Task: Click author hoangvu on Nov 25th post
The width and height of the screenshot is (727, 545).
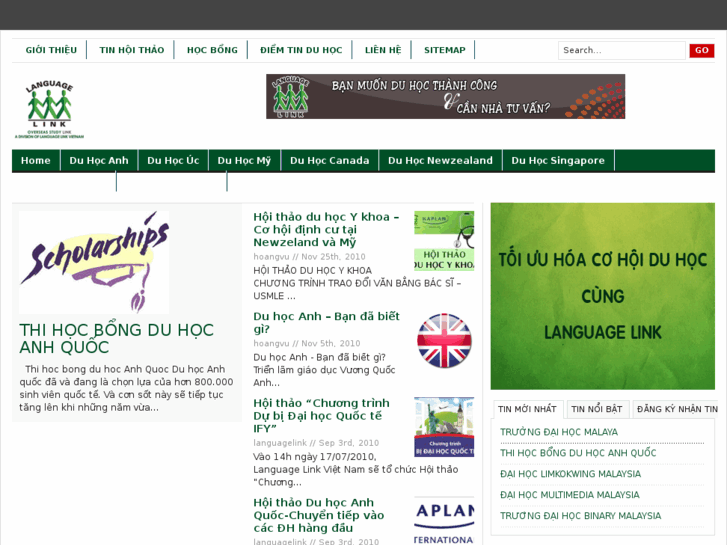Action: (271, 257)
